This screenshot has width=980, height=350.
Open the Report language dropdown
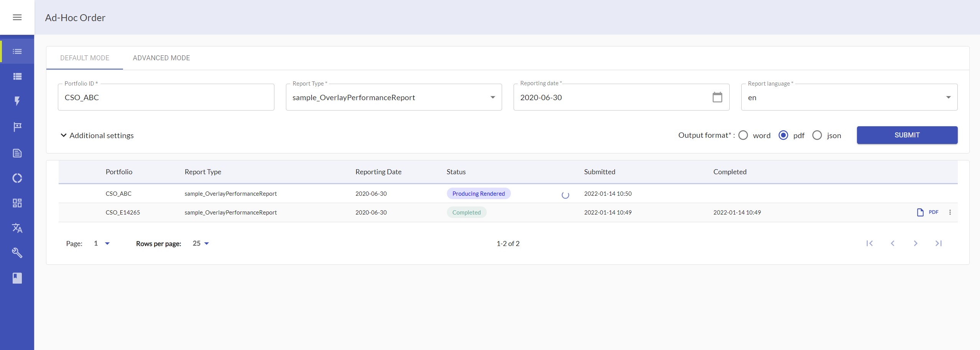[x=849, y=97]
